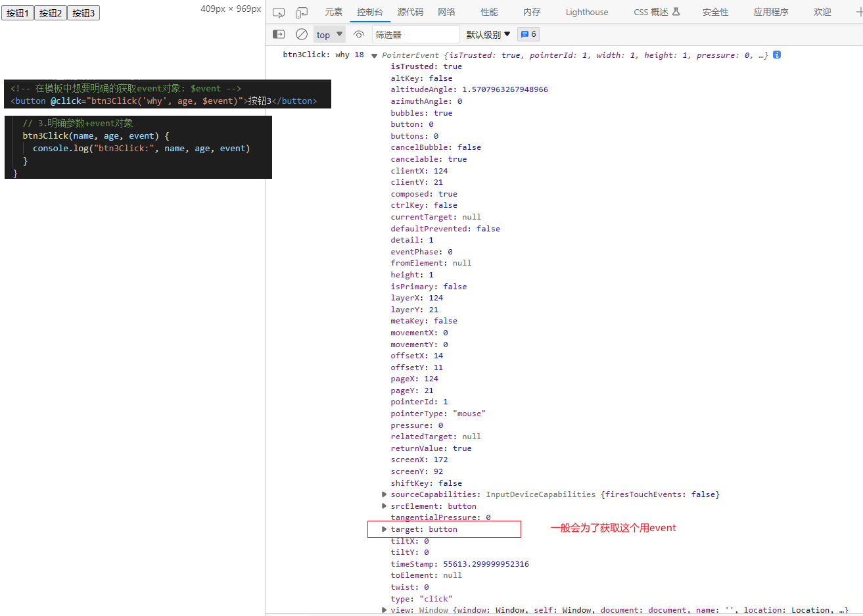Click the 按钮3 page button

pos(83,13)
